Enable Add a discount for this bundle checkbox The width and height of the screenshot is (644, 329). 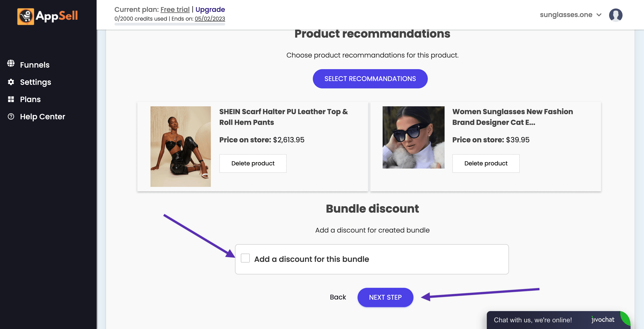245,258
